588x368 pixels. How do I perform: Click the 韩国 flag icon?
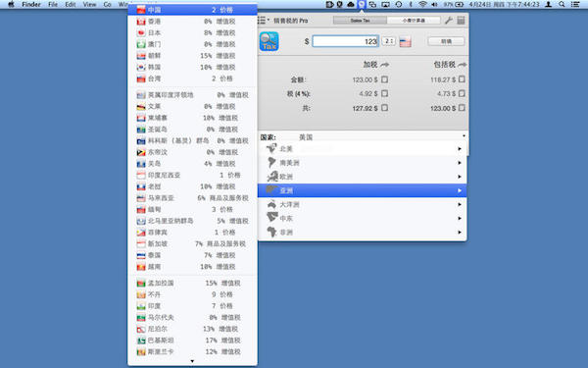(x=141, y=67)
